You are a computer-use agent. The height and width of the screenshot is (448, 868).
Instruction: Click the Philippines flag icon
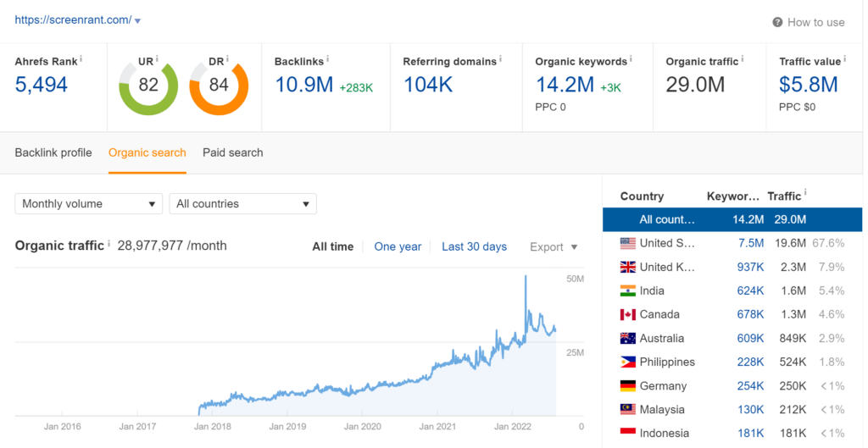628,362
